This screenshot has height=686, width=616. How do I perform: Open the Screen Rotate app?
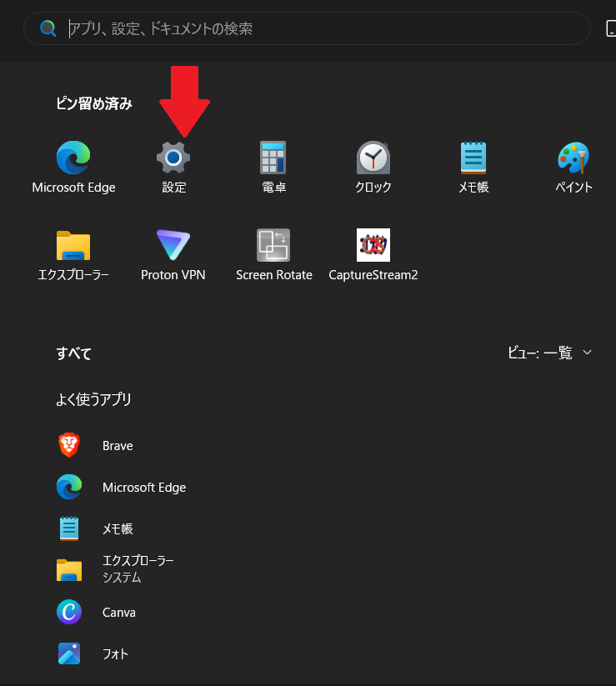click(x=274, y=255)
